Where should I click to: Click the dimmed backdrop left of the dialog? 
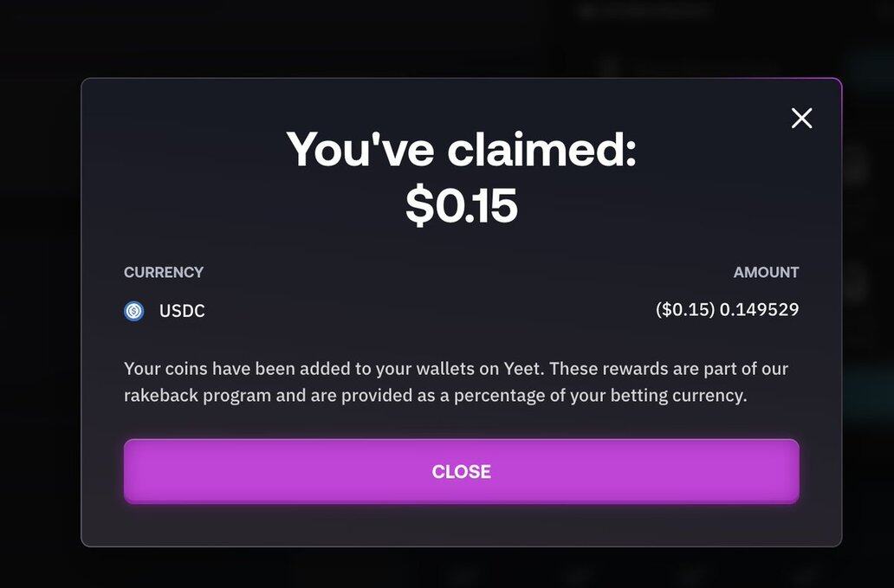(x=39, y=312)
